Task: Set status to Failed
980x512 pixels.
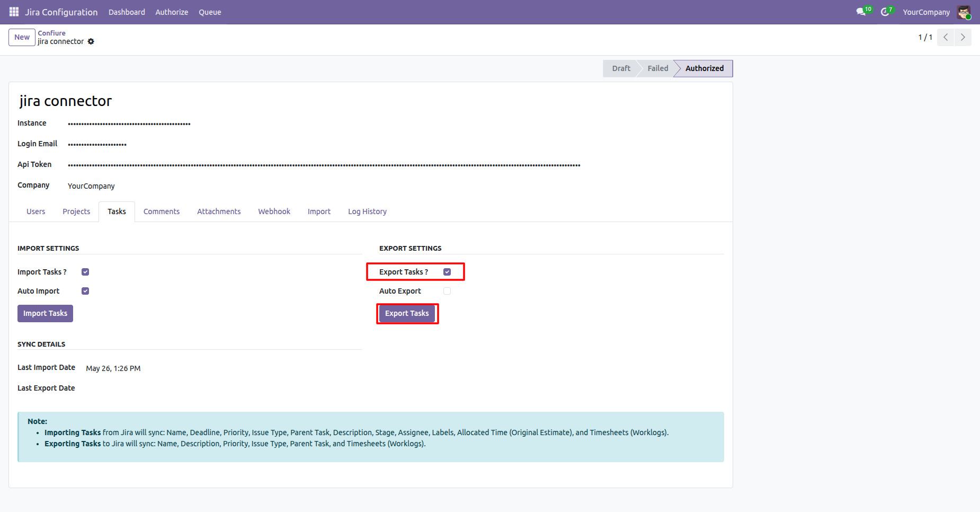Action: 658,68
